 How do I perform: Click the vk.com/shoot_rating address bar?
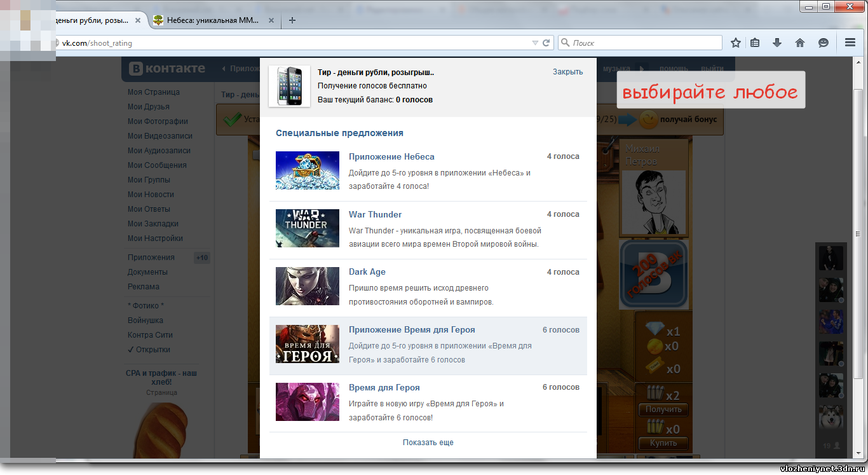292,43
